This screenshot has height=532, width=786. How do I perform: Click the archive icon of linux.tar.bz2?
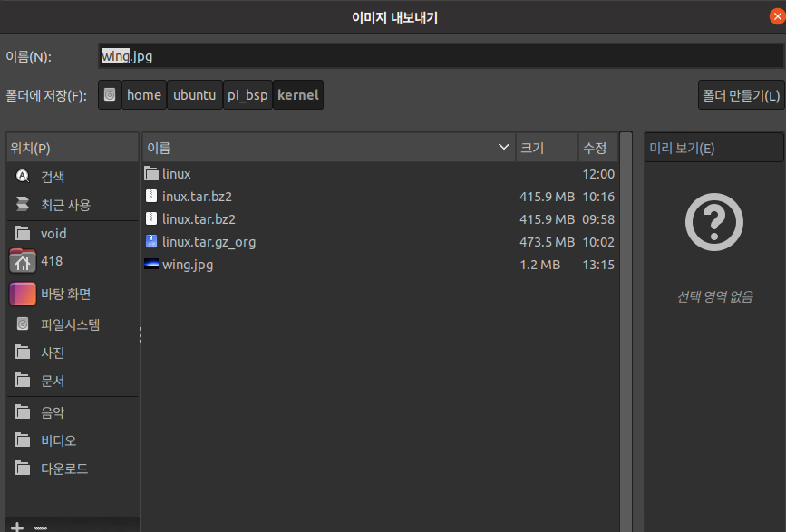(151, 218)
